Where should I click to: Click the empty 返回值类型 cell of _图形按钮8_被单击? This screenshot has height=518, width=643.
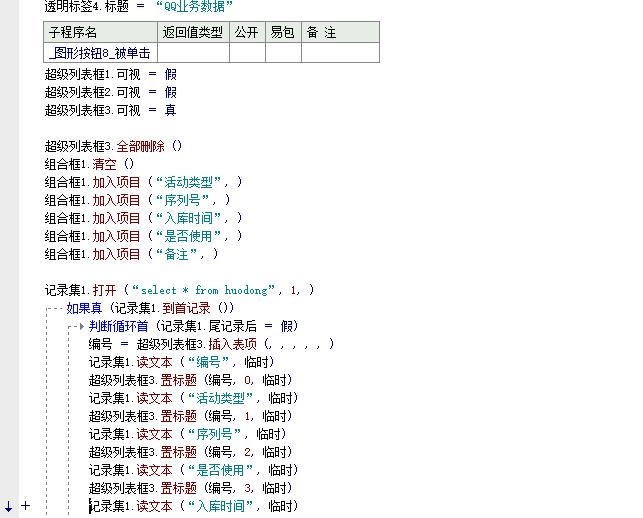point(194,52)
